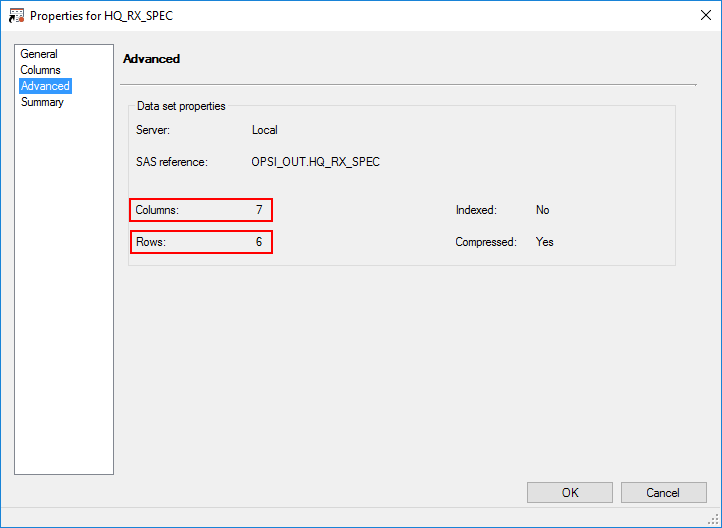Click the SAS reference OPSI_OUT.HQ_RX_SPEC text
The image size is (722, 528).
pos(316,162)
